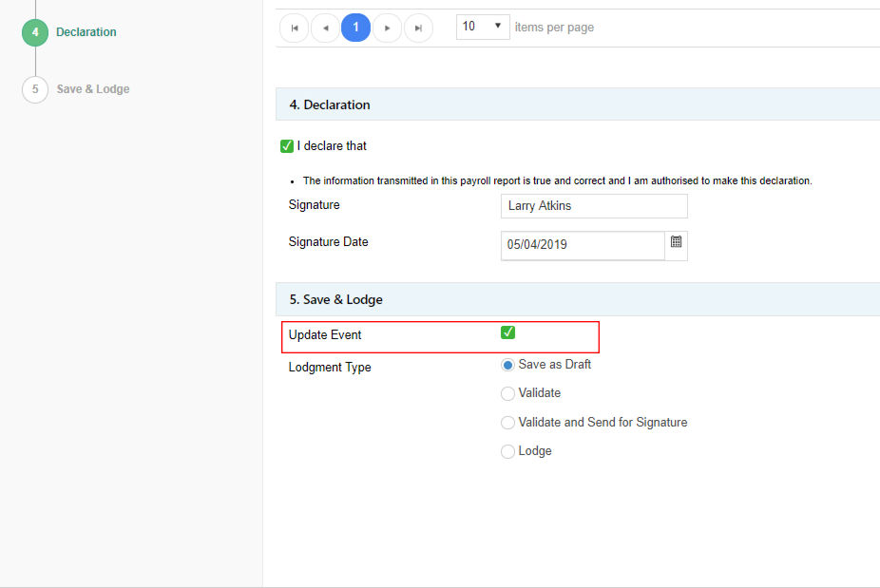Select the Save as Draft option
The image size is (880, 588).
pyautogui.click(x=507, y=365)
